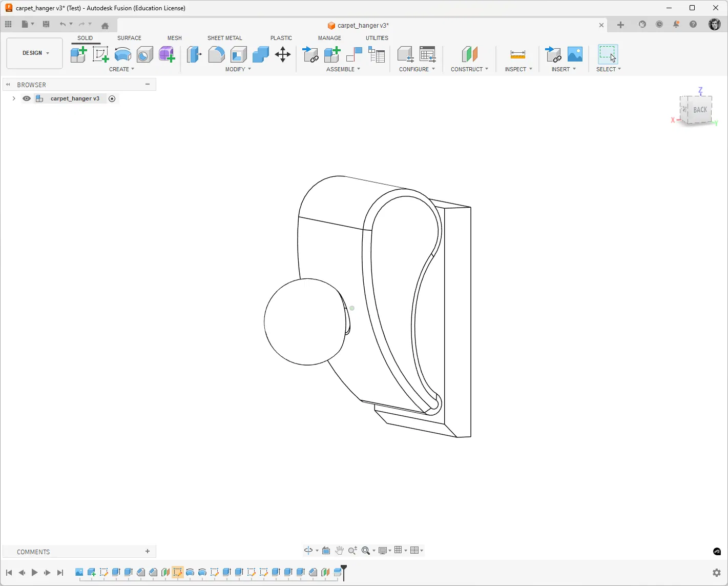728x586 pixels.
Task: Activate the carpet_hanger v3 component radio button
Action: 112,98
